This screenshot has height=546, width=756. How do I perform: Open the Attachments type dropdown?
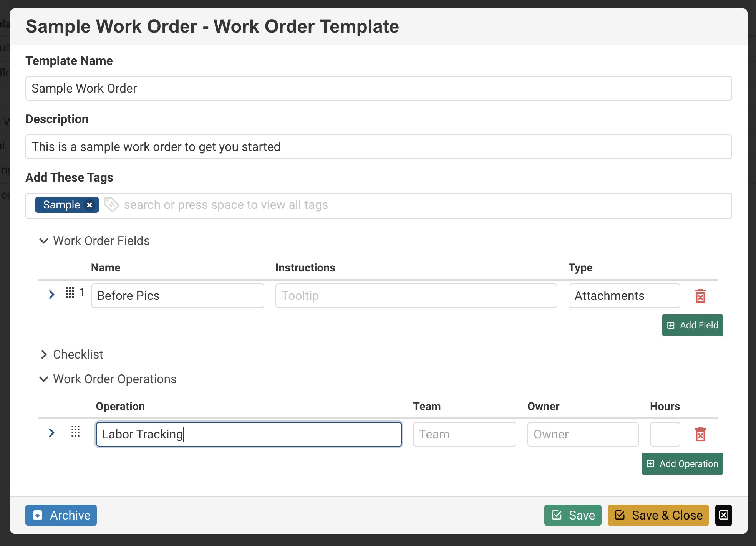(624, 296)
